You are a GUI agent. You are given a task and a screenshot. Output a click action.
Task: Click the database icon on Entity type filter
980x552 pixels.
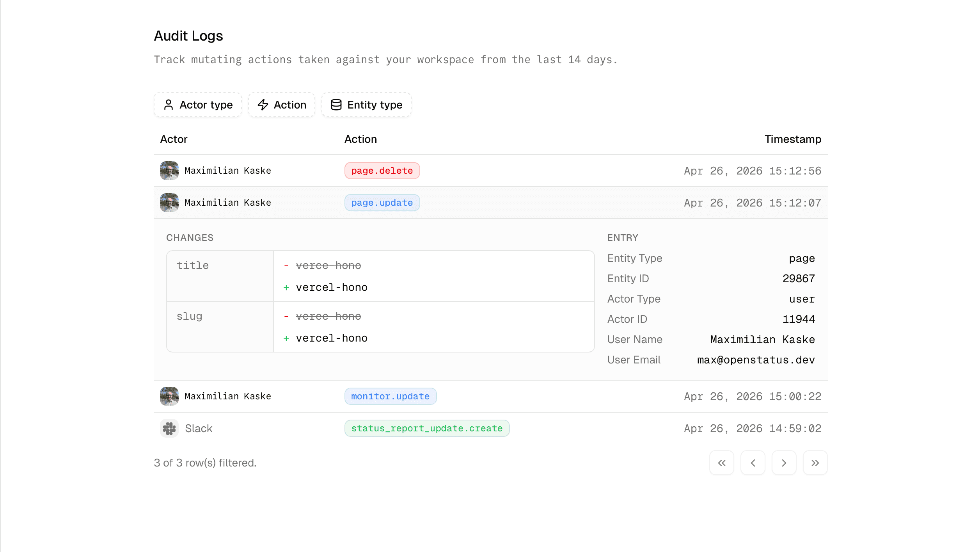[336, 105]
